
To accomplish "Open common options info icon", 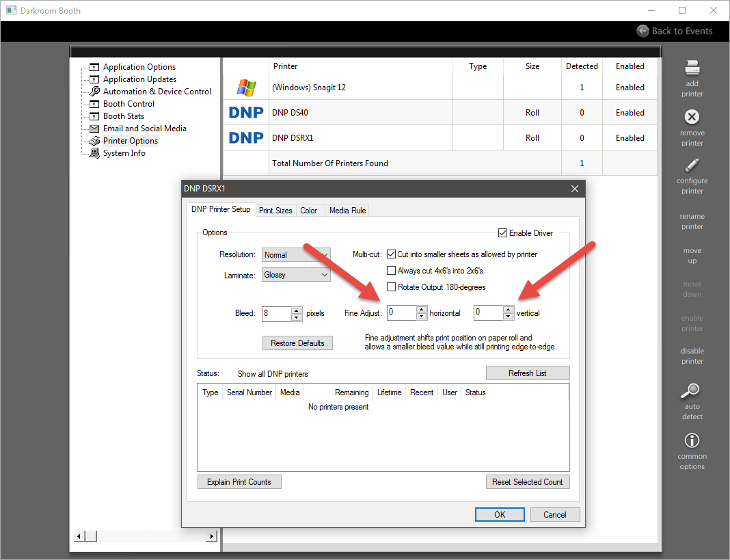I will point(692,440).
